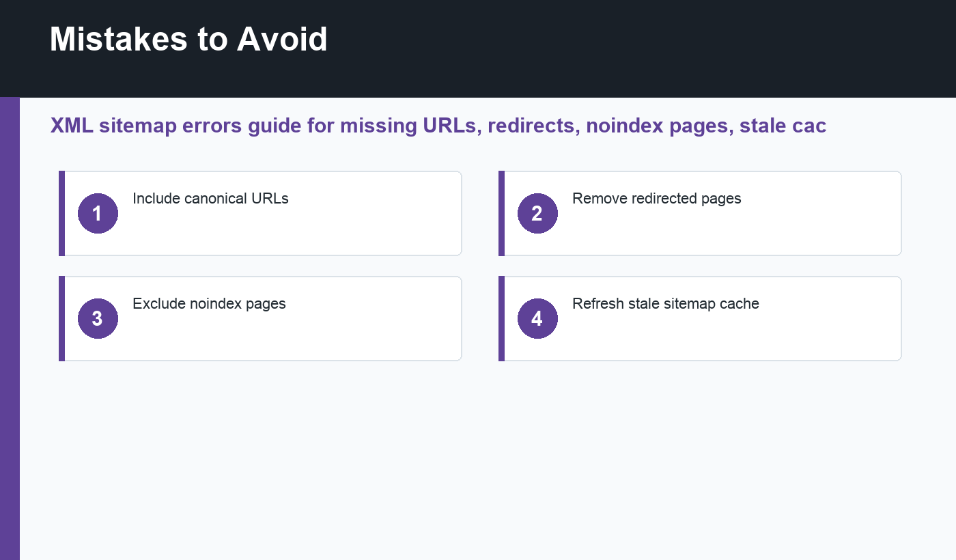This screenshot has width=956, height=560.
Task: Select the XML sitemap errors guide subtitle
Action: click(438, 126)
